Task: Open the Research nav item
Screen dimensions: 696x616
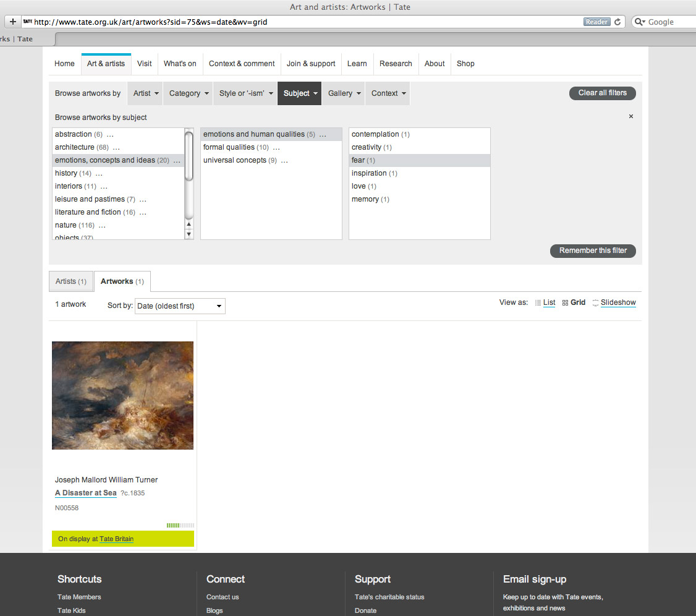Action: click(x=396, y=64)
